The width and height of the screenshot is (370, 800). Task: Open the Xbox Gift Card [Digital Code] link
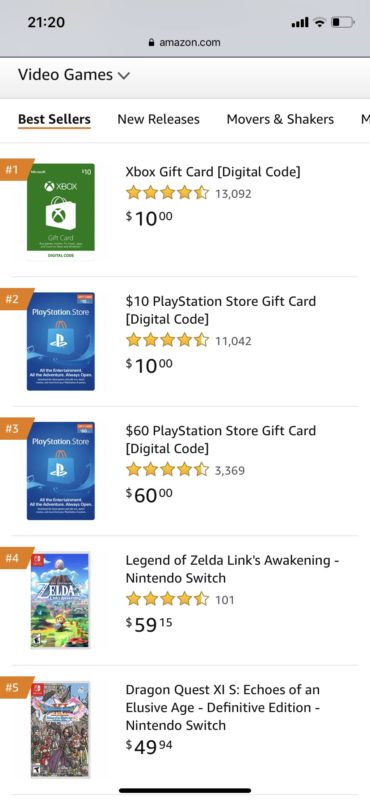213,172
